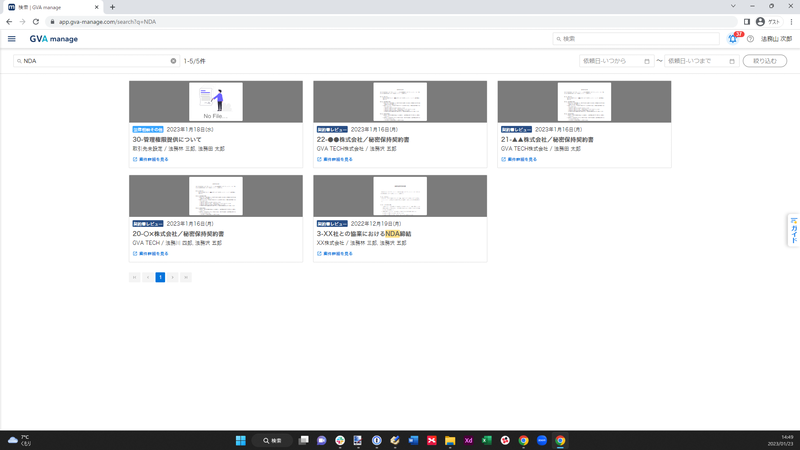Open the help question mark icon

coord(750,39)
